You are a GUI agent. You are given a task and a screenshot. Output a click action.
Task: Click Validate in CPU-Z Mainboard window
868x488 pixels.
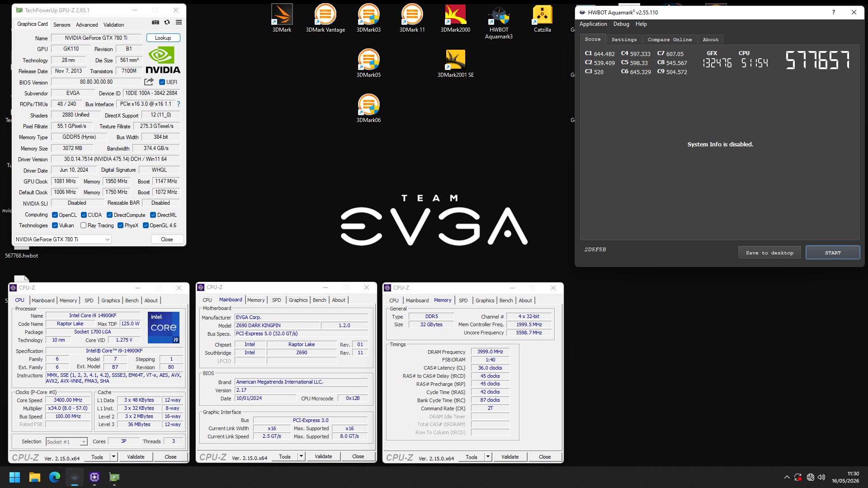tap(323, 456)
